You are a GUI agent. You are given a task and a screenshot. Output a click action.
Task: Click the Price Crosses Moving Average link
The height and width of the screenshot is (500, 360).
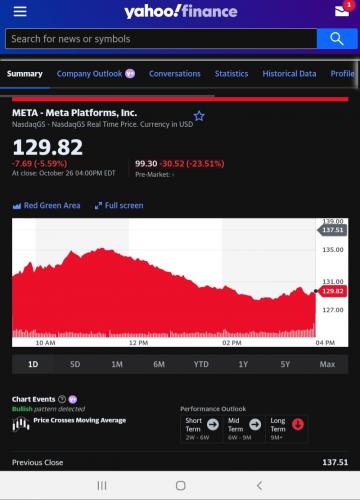tap(80, 420)
